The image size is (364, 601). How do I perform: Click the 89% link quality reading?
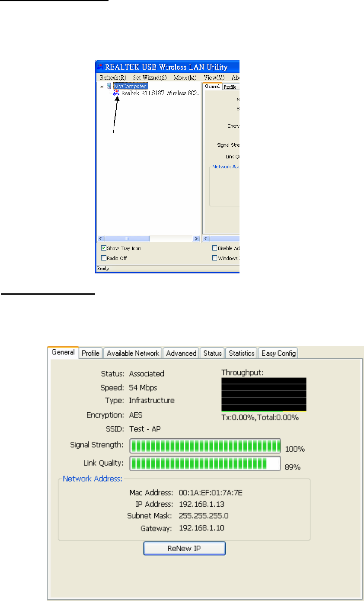292,467
